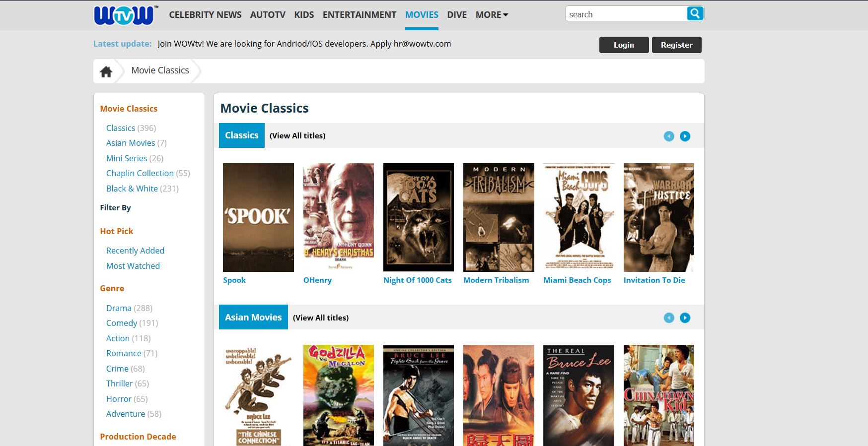Click the WOWtv logo
Screen dimensions: 868x446
[x=126, y=15]
